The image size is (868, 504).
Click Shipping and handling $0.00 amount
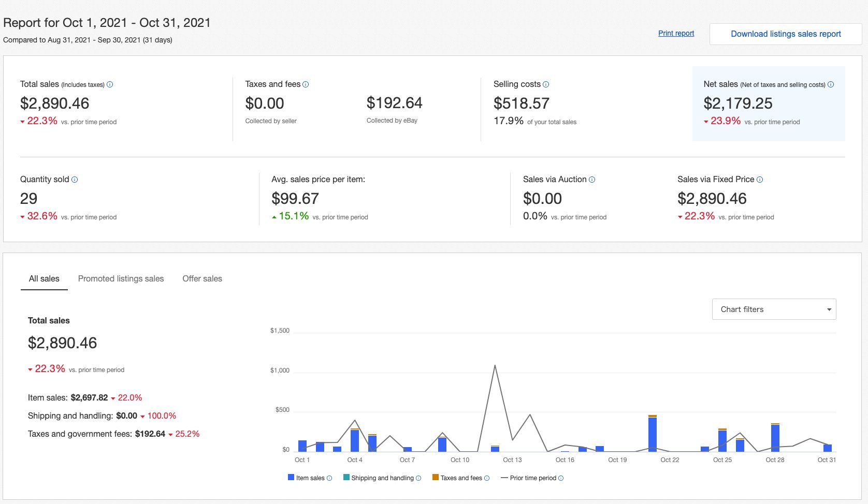coord(127,416)
